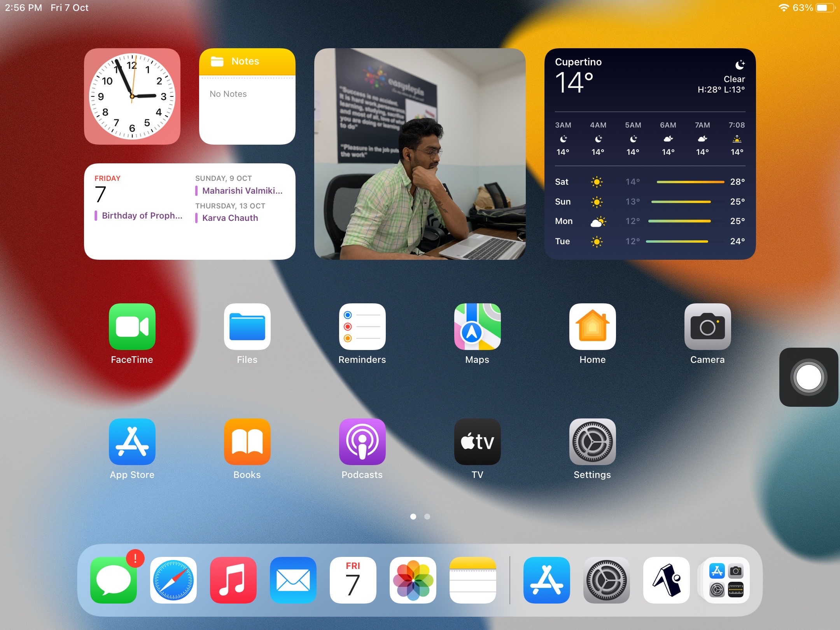This screenshot has height=630, width=840.
Task: Launch Photos from the dock
Action: (413, 580)
